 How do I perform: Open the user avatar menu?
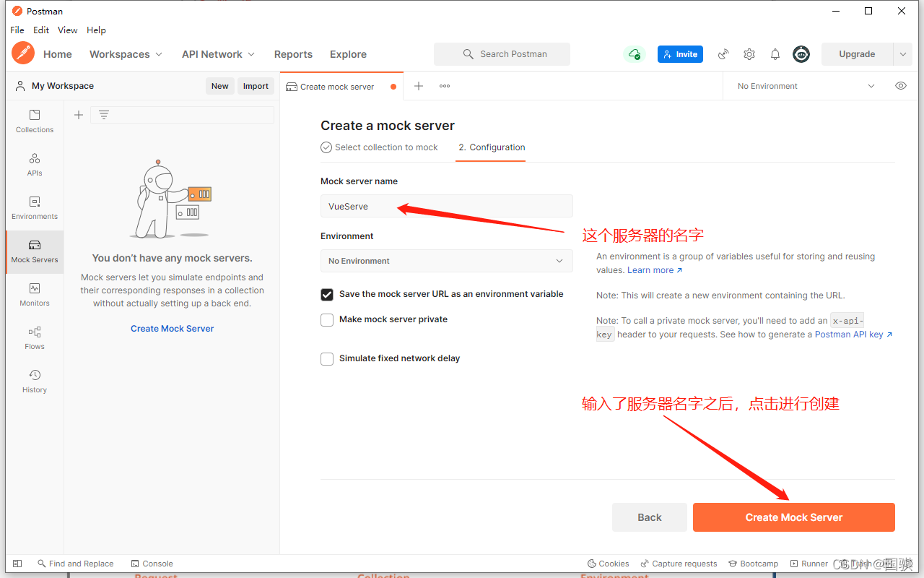[801, 54]
